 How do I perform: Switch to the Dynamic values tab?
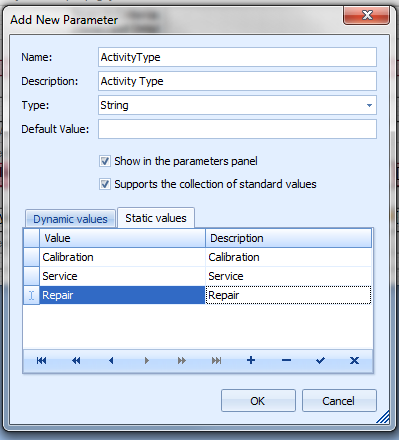(x=70, y=219)
